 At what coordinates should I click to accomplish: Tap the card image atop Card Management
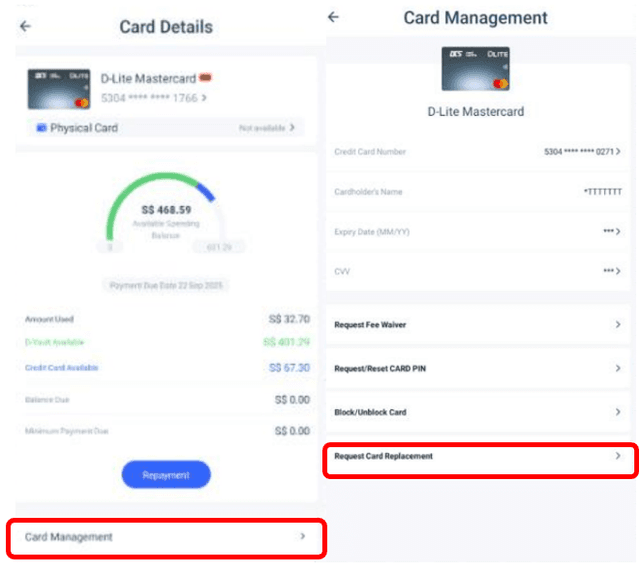point(475,68)
